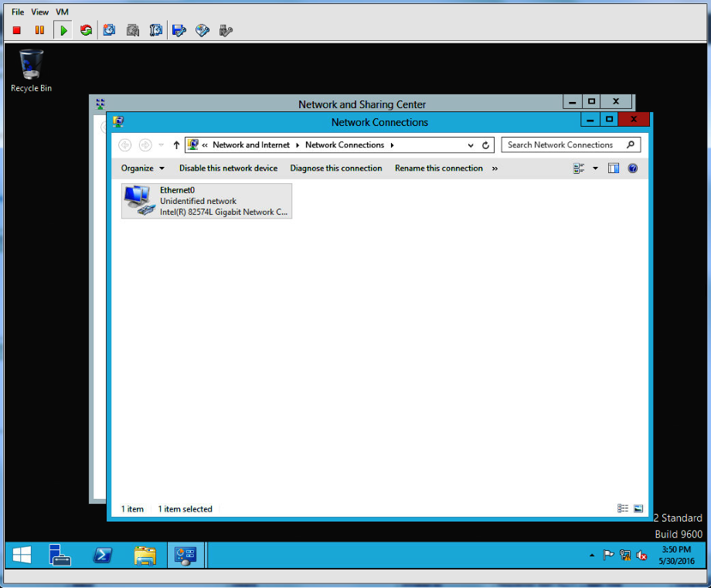This screenshot has height=588, width=711.
Task: Open the Get help icon
Action: click(633, 168)
